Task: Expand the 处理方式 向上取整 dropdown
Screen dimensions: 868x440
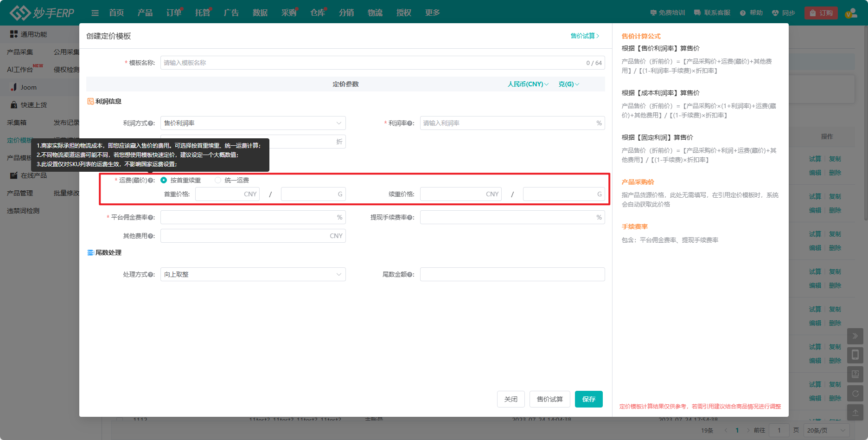Action: pyautogui.click(x=253, y=274)
